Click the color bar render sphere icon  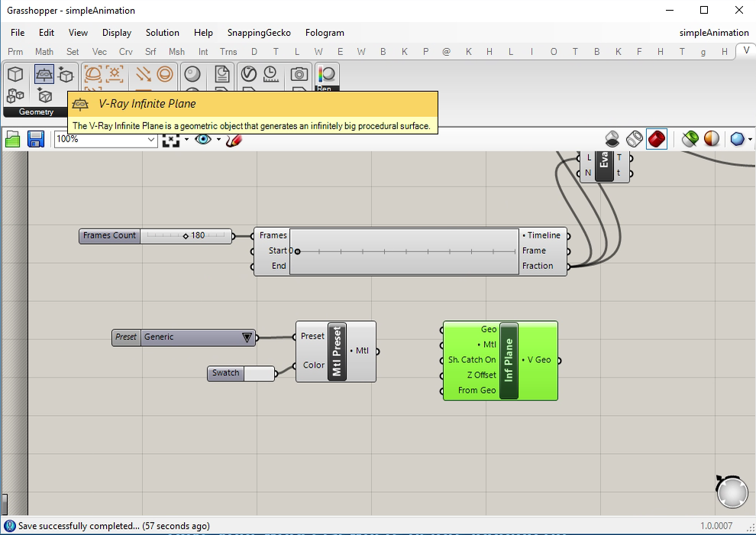(327, 74)
